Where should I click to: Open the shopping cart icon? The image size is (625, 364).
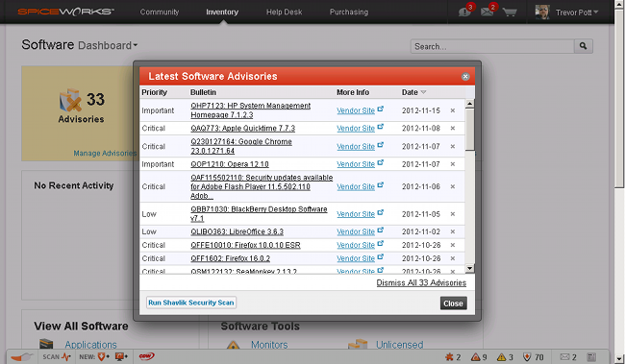click(510, 12)
